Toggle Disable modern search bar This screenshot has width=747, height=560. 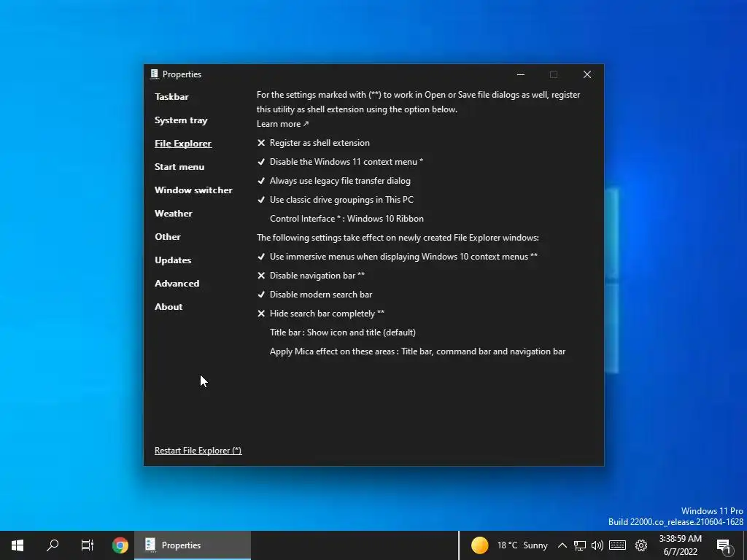(314, 295)
